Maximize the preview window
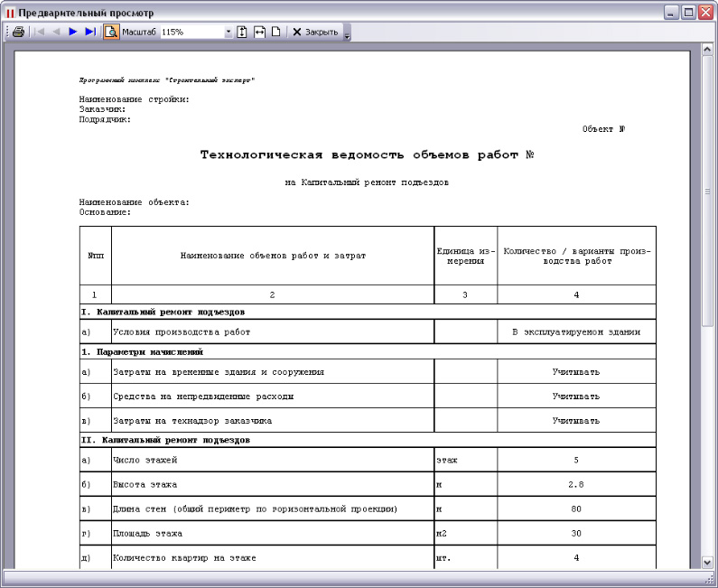Viewport: 718px width, 588px height. pyautogui.click(x=688, y=13)
